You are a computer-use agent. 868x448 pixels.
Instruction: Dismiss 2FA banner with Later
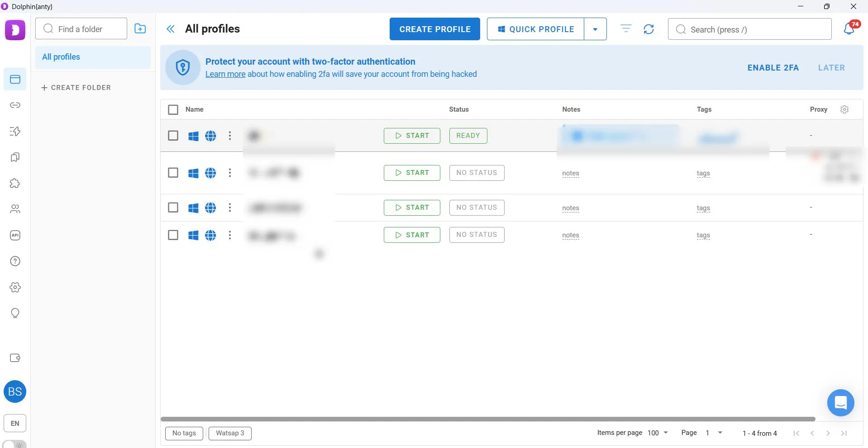pos(831,67)
